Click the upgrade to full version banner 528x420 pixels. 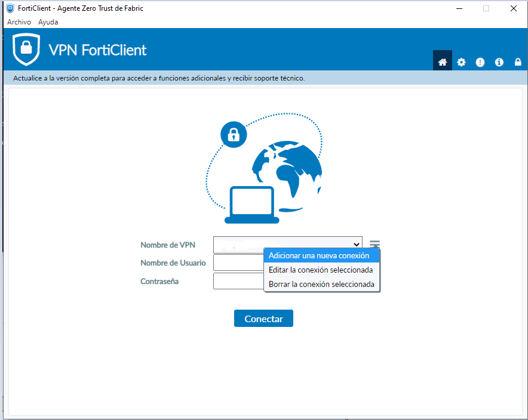tap(159, 78)
